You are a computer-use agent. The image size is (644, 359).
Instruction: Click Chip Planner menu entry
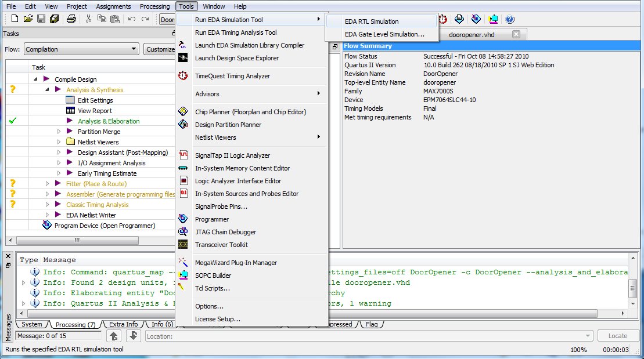point(250,112)
